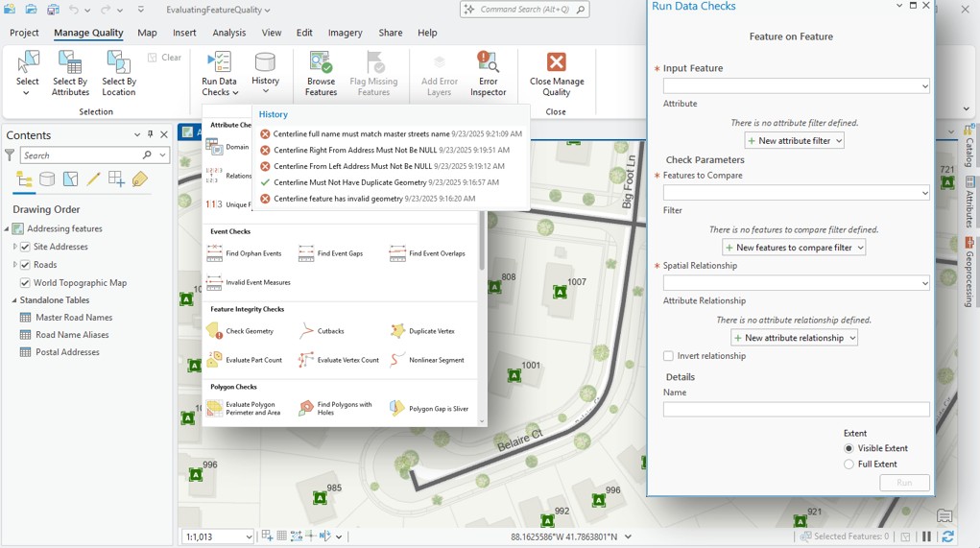The image size is (980, 548).
Task: Enable Invert relationship checkbox
Action: point(668,355)
